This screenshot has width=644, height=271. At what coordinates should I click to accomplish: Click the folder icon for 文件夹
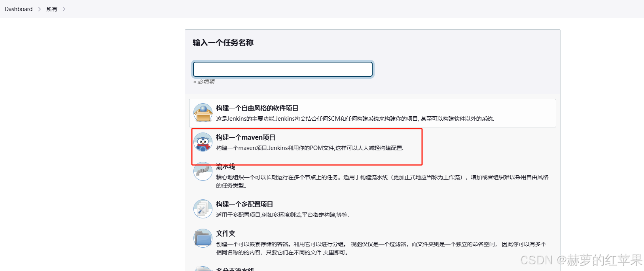click(x=203, y=238)
